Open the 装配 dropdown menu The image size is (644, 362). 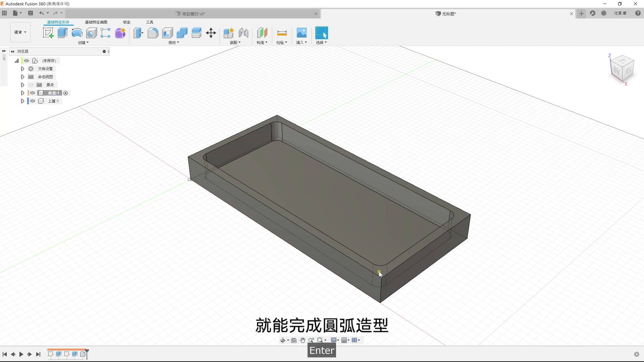[x=235, y=43]
